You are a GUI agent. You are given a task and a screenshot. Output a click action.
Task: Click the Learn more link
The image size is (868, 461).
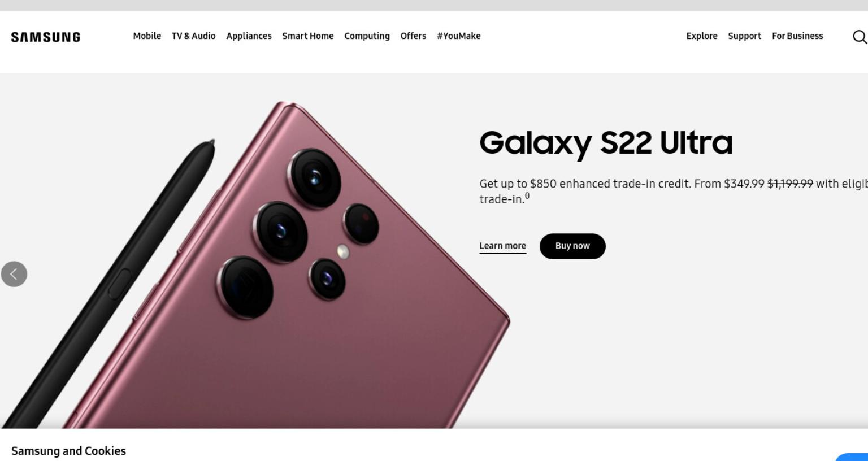(503, 246)
